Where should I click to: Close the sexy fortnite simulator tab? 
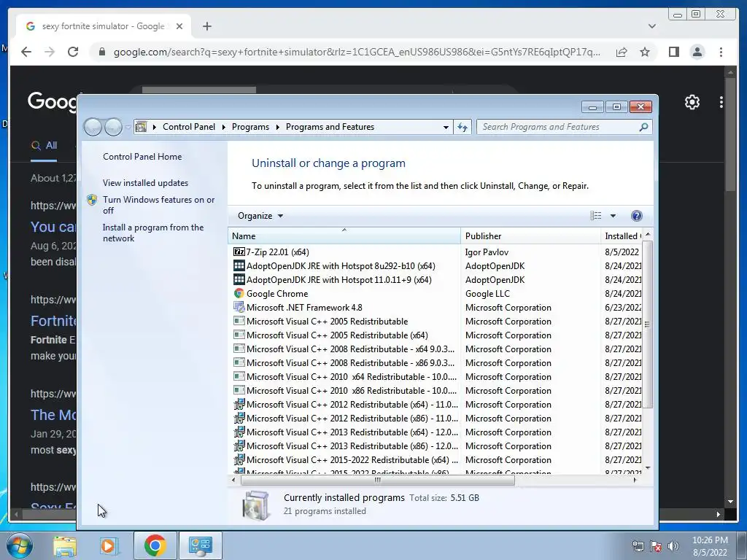179,26
